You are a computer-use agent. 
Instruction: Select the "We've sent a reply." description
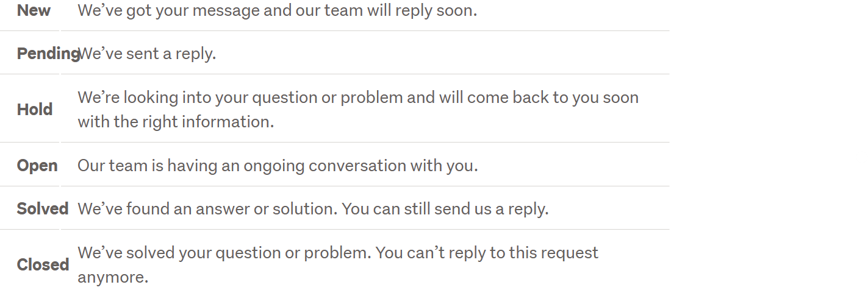[x=147, y=54]
